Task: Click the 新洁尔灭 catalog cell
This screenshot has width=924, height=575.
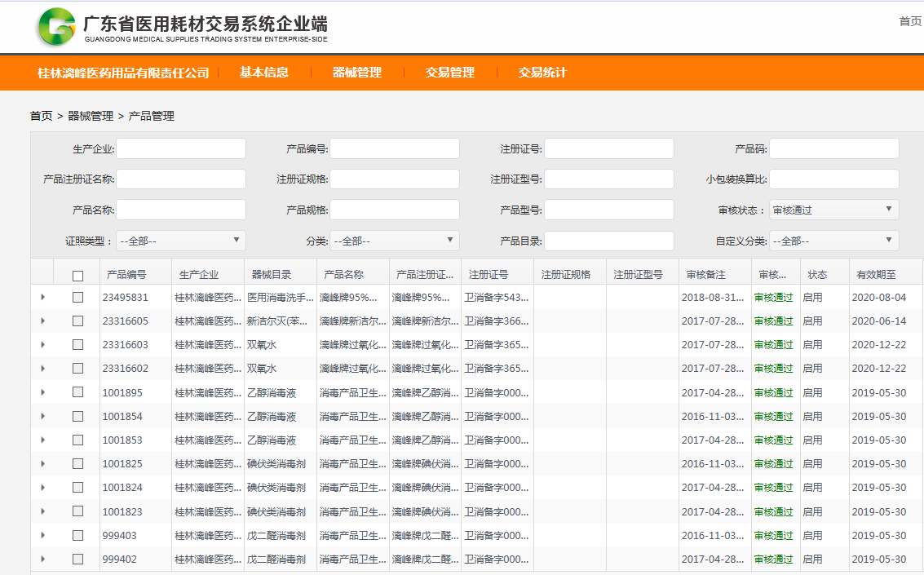Action: tap(277, 321)
